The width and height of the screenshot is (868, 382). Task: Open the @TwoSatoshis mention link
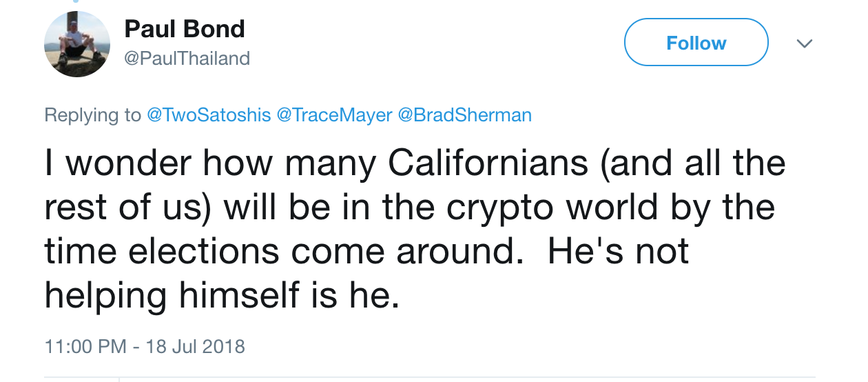click(x=209, y=114)
